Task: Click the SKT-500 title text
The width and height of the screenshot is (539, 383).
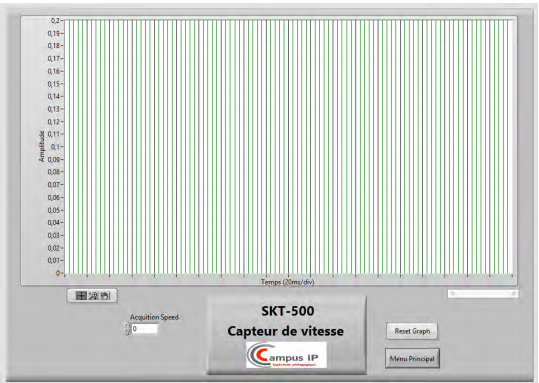Action: point(288,311)
